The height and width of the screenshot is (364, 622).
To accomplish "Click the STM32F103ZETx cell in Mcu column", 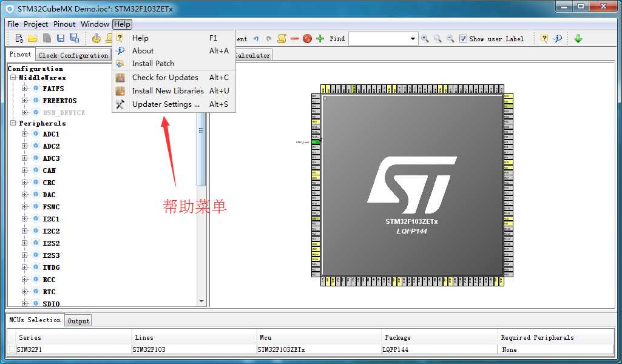I will 319,349.
